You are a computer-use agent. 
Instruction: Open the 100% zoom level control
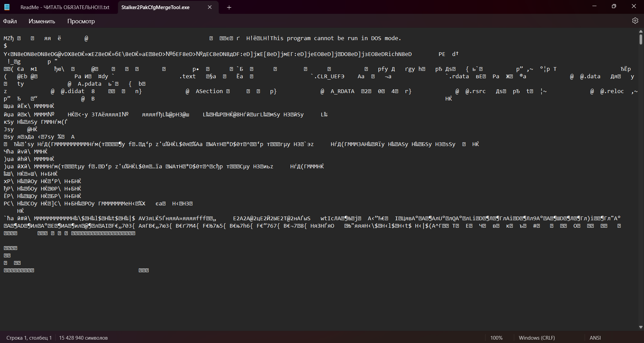coord(496,338)
